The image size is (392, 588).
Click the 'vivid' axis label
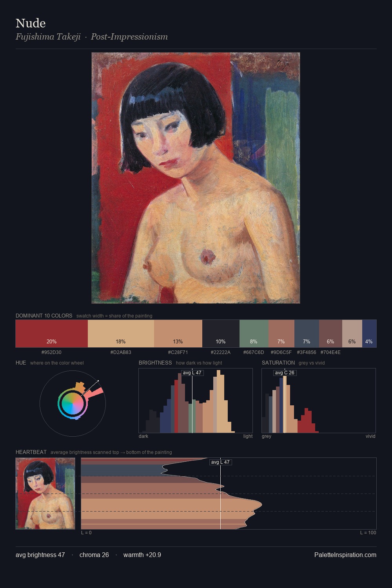tap(370, 436)
